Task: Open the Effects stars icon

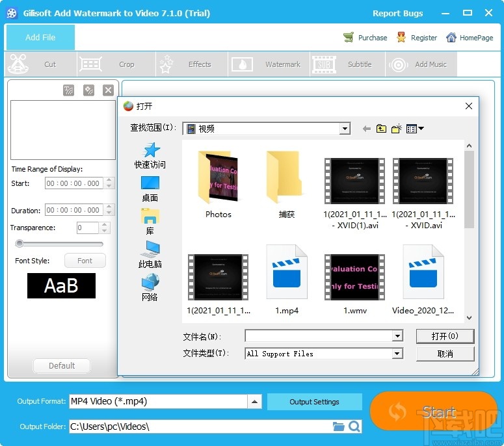Action: pos(166,64)
